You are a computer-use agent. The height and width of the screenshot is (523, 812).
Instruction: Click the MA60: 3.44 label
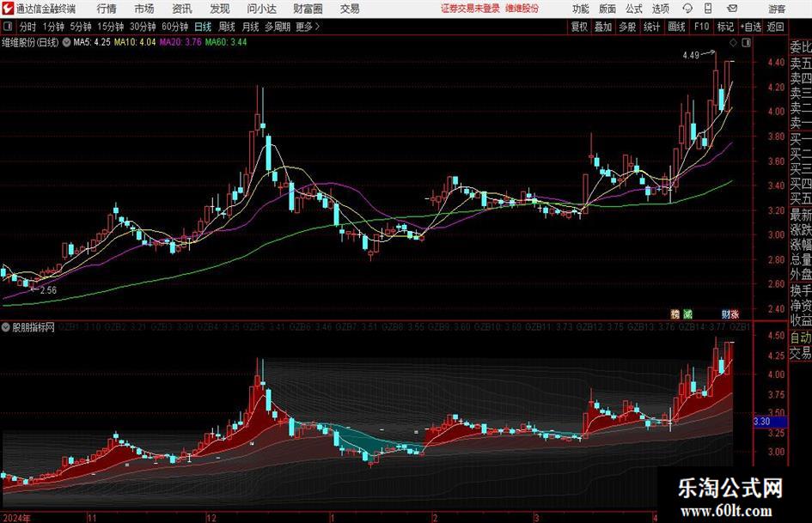(226, 42)
